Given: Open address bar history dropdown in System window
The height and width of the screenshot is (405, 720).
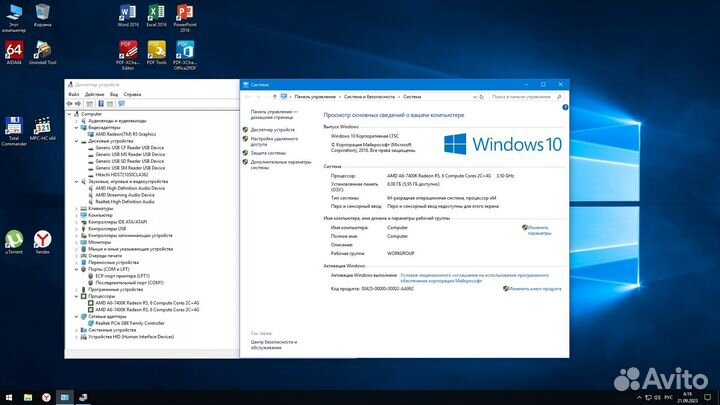Looking at the screenshot, I should (475, 97).
